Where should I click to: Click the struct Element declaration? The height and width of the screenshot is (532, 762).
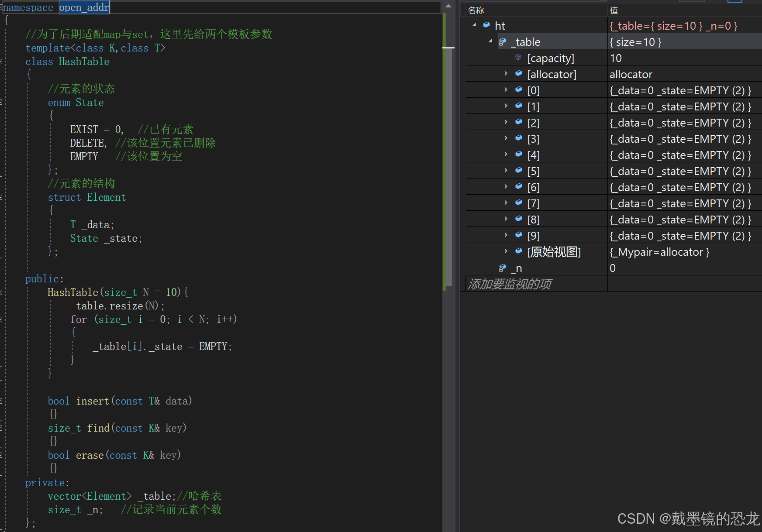click(x=87, y=197)
